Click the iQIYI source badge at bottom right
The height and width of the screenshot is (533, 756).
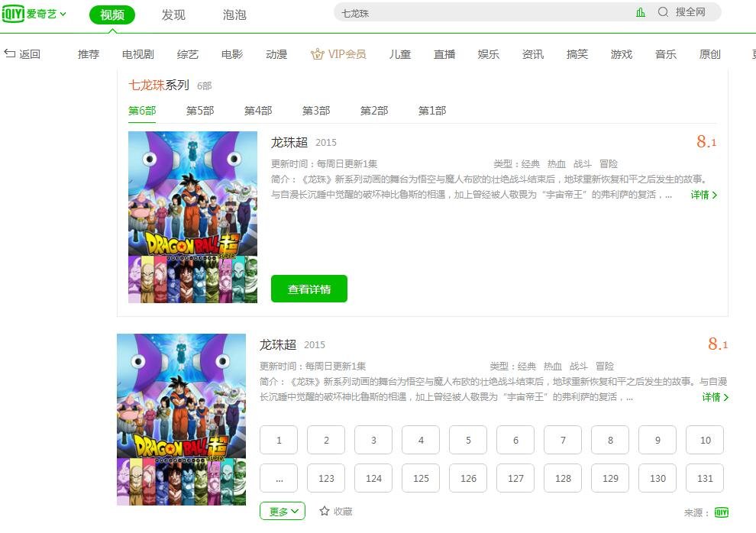[x=720, y=512]
